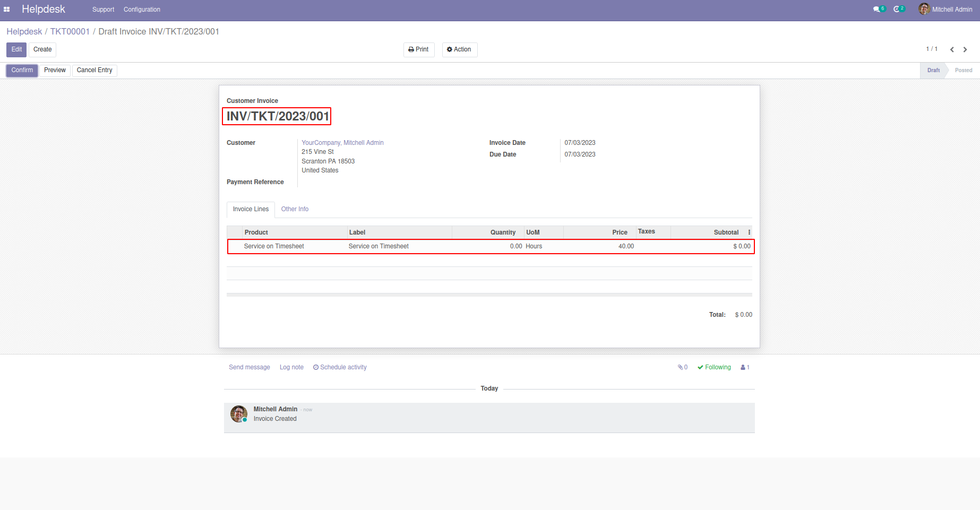Open the activities clock icon in top bar
The width and height of the screenshot is (980, 510).
899,9
